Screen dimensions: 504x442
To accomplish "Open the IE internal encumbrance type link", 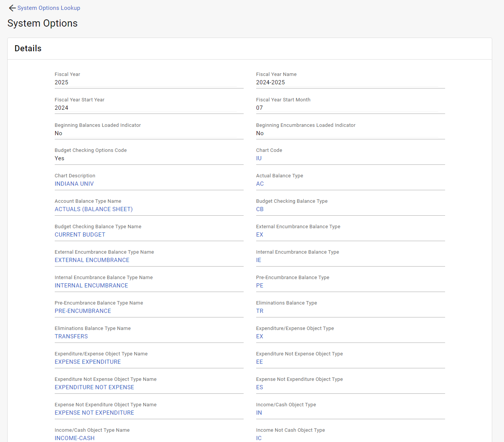I will [x=259, y=260].
